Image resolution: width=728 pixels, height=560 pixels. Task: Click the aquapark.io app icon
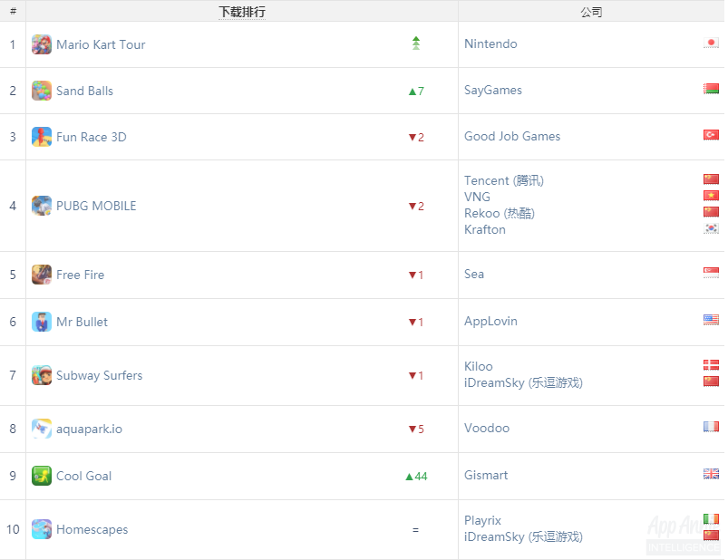[42, 429]
